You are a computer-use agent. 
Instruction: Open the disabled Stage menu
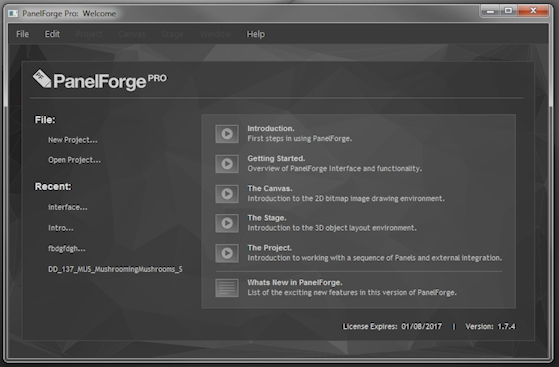[x=173, y=34]
